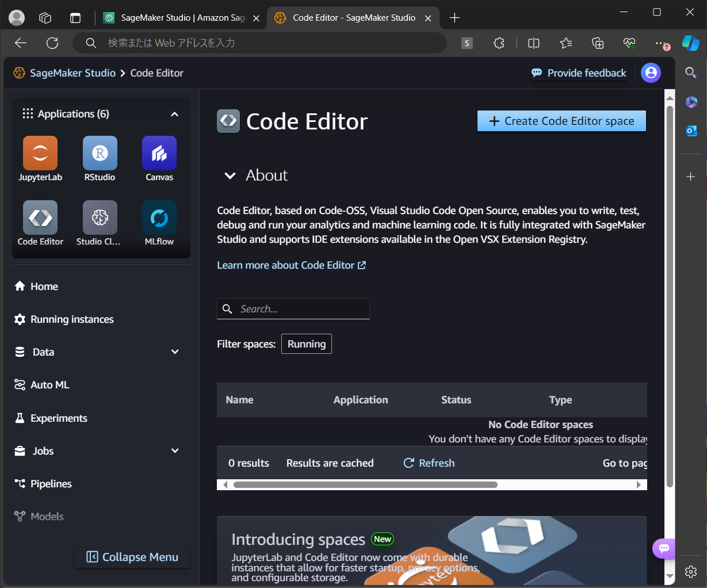Go to the Home section

[44, 286]
